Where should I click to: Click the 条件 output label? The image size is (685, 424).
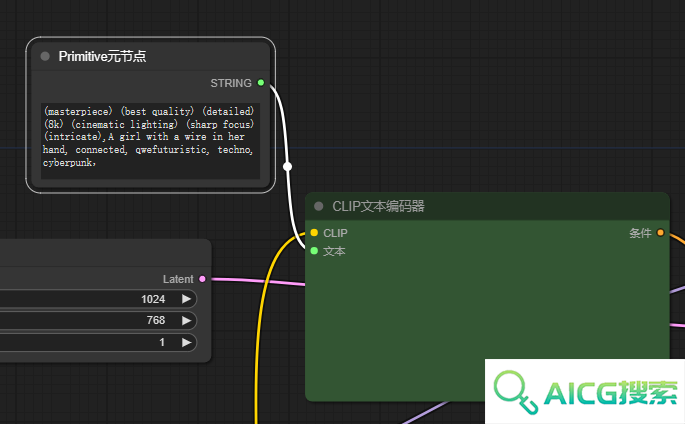[x=640, y=233]
